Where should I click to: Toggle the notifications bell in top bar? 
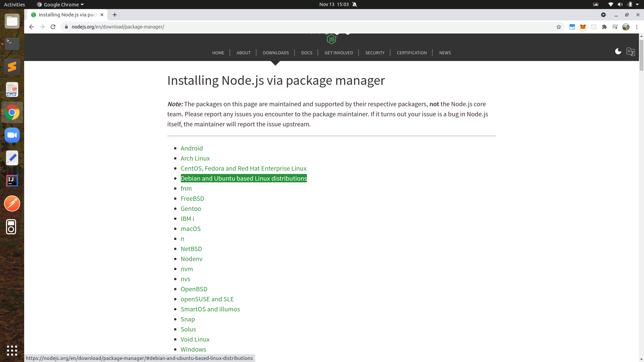355,4
